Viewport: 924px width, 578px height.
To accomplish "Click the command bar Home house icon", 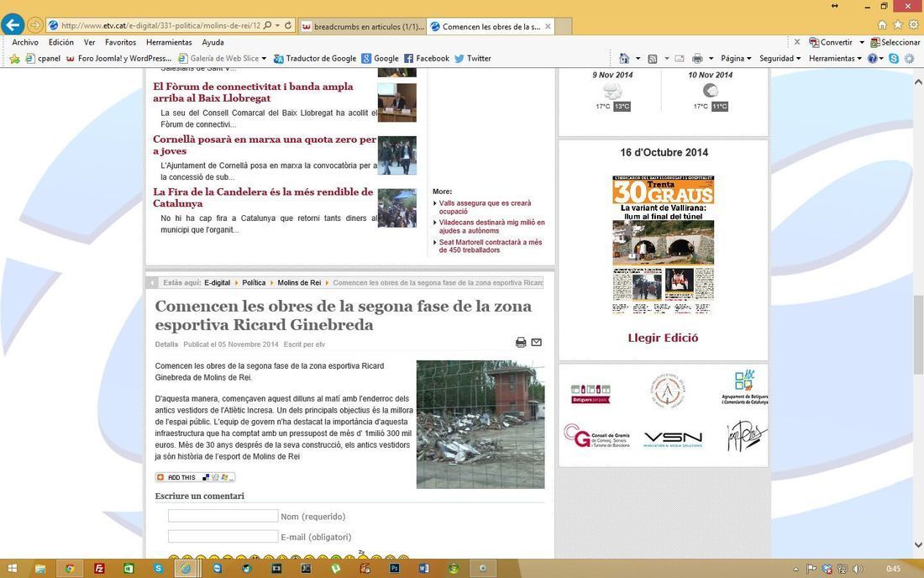I will 624,58.
